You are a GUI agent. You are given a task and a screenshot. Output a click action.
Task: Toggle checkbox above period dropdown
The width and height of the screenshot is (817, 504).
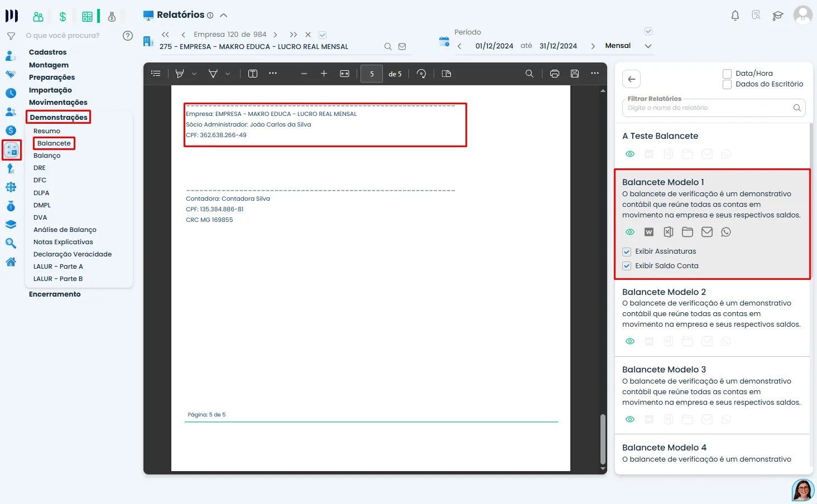[648, 31]
